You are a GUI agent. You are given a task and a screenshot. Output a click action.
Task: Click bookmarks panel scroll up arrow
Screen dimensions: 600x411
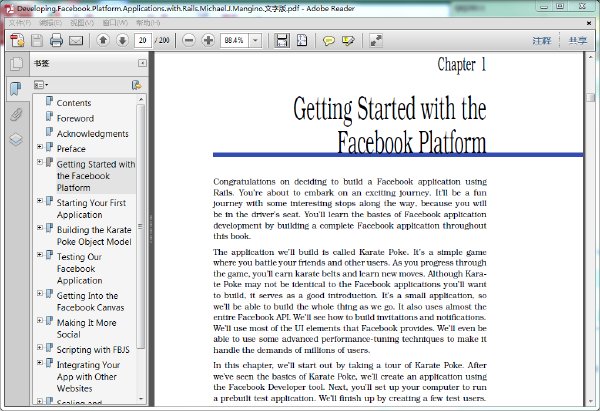(141, 99)
